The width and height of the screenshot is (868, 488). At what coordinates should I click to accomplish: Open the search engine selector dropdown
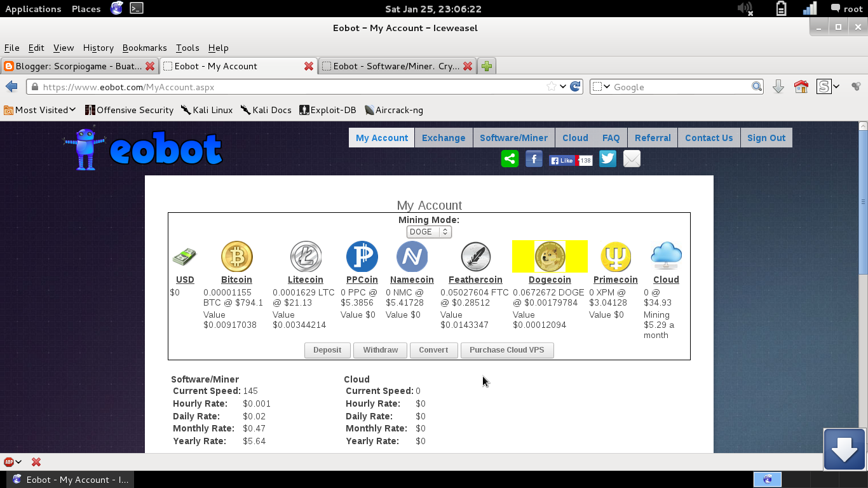[x=602, y=87]
